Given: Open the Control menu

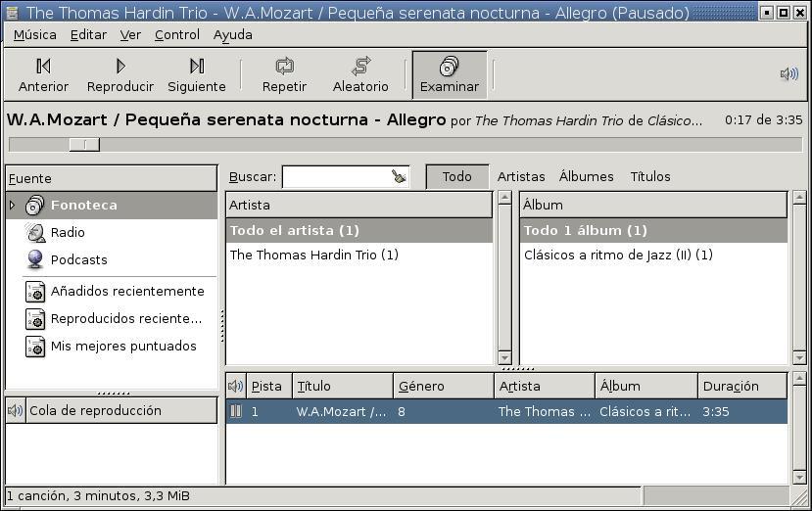Looking at the screenshot, I should [177, 34].
